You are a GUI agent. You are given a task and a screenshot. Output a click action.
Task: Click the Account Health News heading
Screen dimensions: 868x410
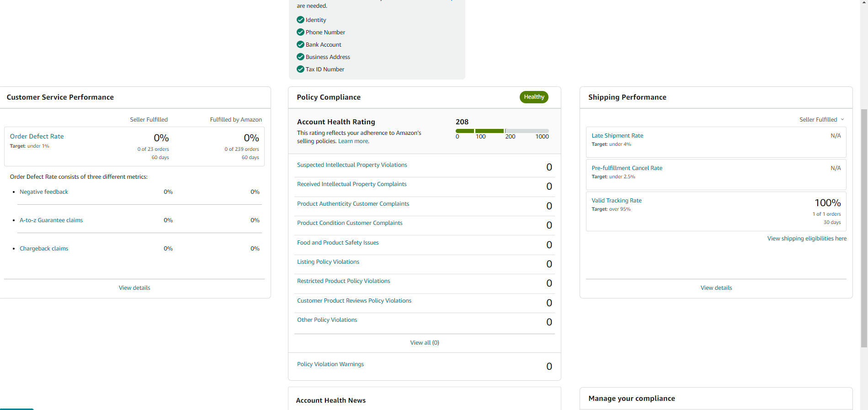tap(331, 400)
